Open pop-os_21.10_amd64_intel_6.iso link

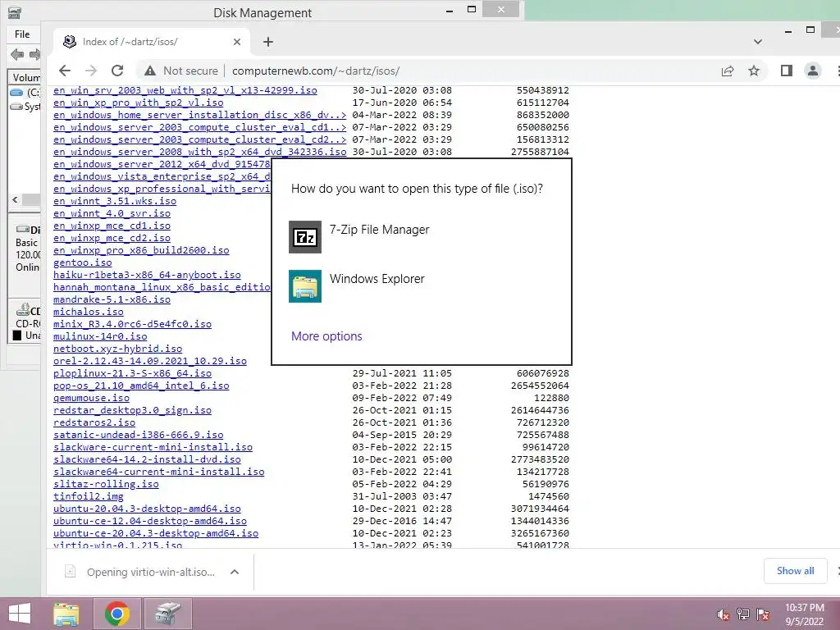[141, 386]
